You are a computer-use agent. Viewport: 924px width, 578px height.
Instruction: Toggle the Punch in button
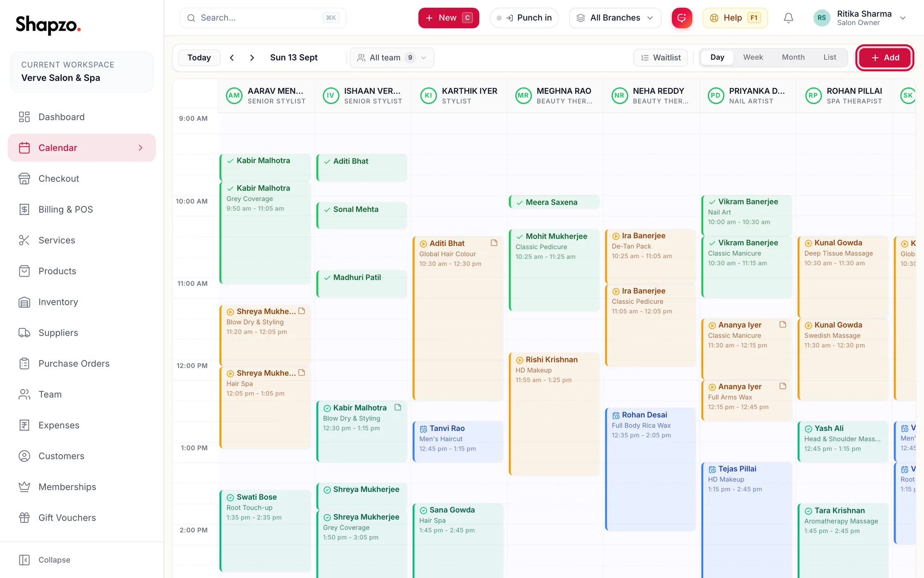click(524, 18)
